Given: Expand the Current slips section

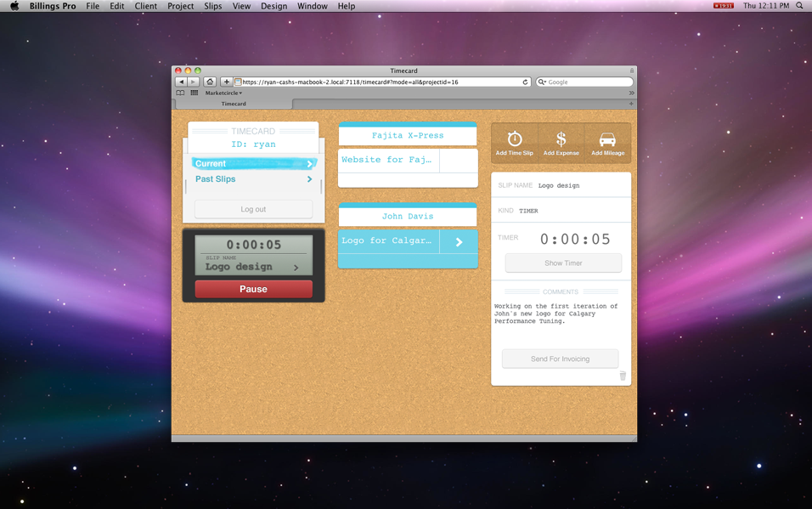Looking at the screenshot, I should (254, 163).
